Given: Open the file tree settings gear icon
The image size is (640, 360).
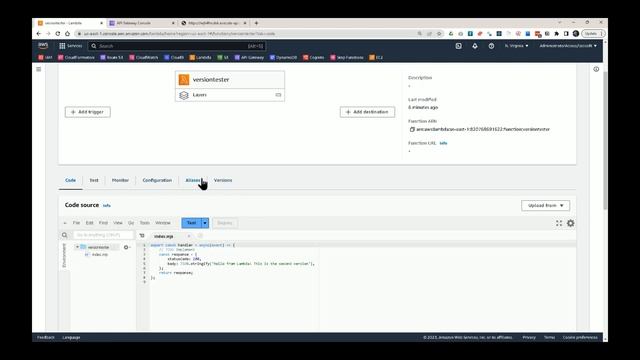Looking at the screenshot, I should 127,247.
